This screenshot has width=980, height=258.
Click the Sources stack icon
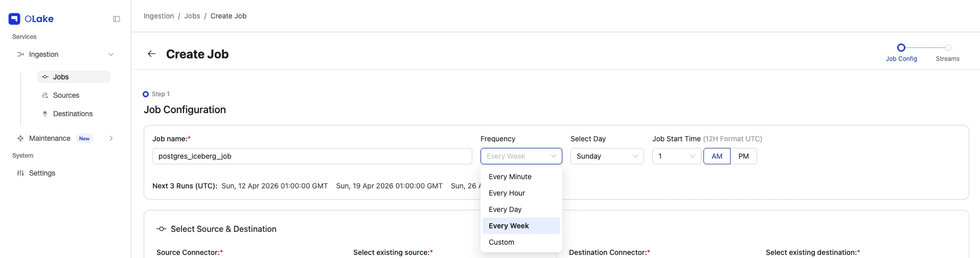tap(45, 95)
